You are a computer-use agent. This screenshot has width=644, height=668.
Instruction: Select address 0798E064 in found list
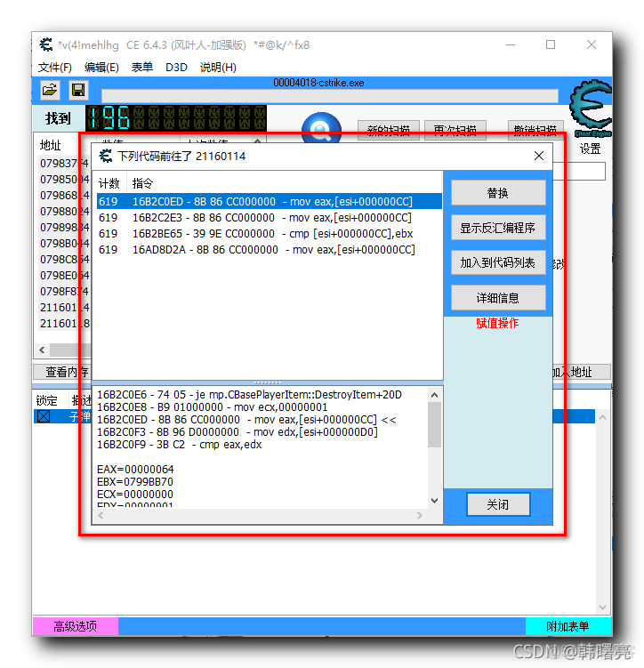click(64, 275)
